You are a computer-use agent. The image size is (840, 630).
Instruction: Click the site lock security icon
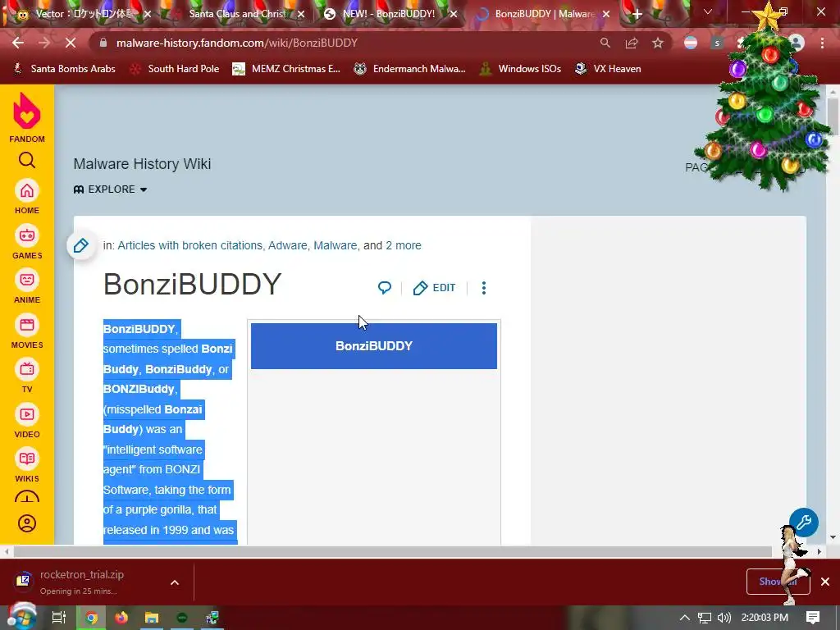pyautogui.click(x=104, y=43)
